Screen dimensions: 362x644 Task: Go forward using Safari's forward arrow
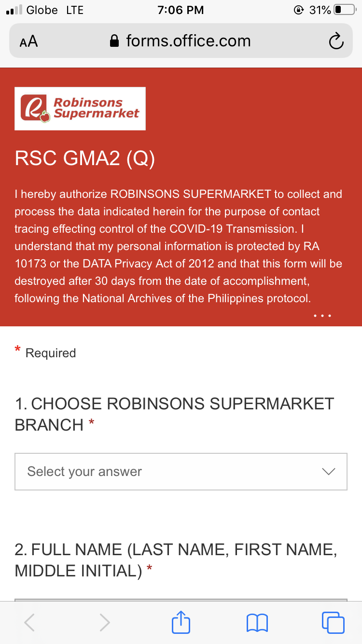click(x=105, y=622)
